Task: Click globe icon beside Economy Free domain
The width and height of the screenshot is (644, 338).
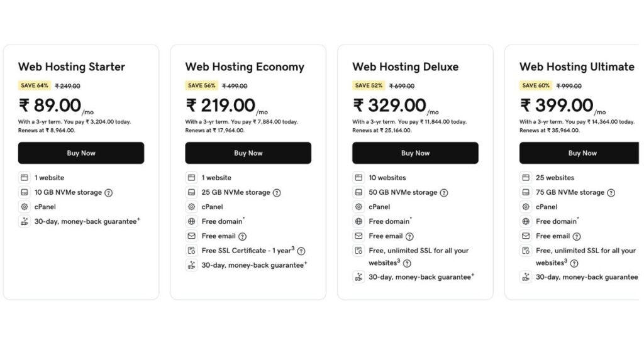Action: [x=191, y=221]
